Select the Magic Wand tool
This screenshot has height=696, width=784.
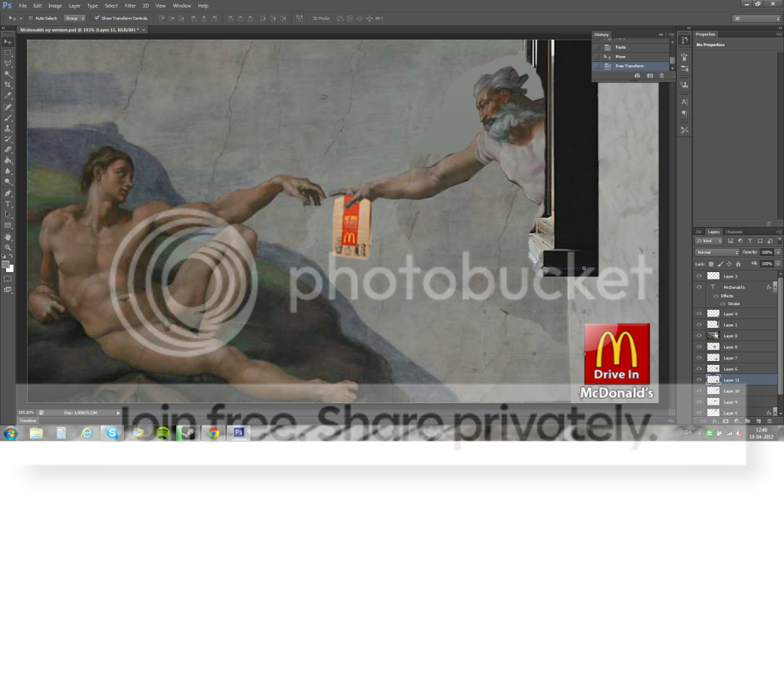click(8, 74)
